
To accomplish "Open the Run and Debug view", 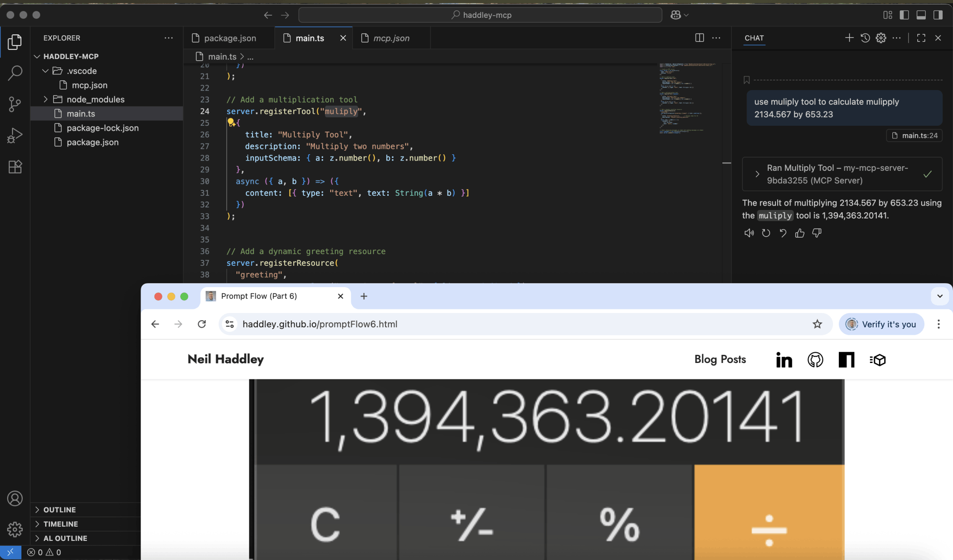I will click(15, 135).
